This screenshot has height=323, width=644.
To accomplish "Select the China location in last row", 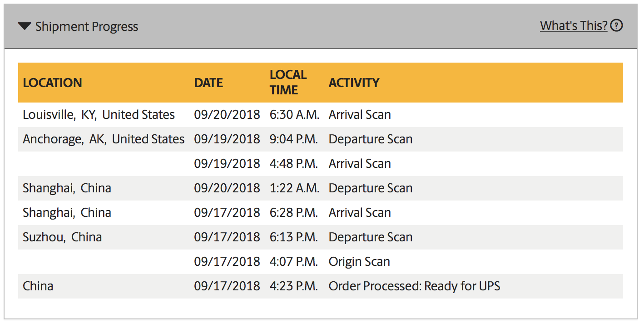I will [38, 286].
